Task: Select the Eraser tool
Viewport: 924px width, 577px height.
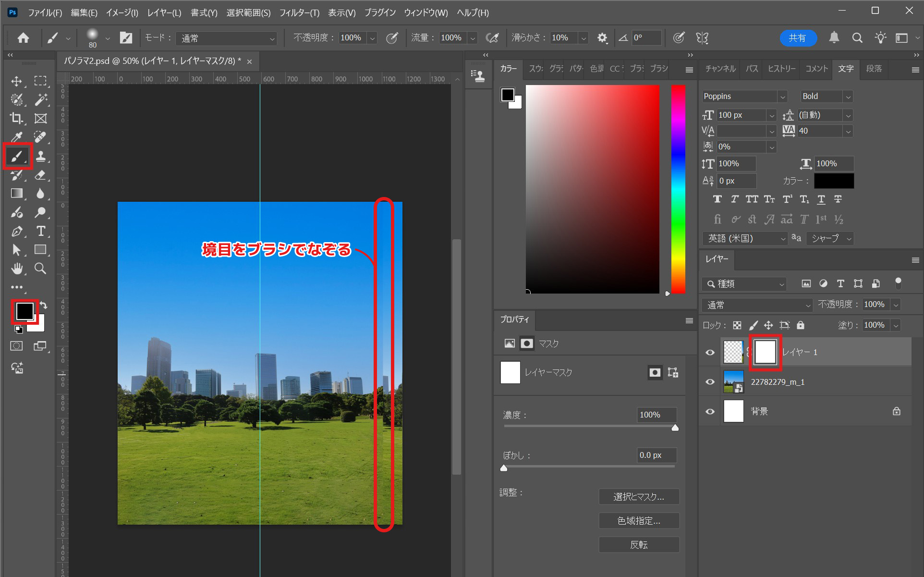Action: (40, 175)
